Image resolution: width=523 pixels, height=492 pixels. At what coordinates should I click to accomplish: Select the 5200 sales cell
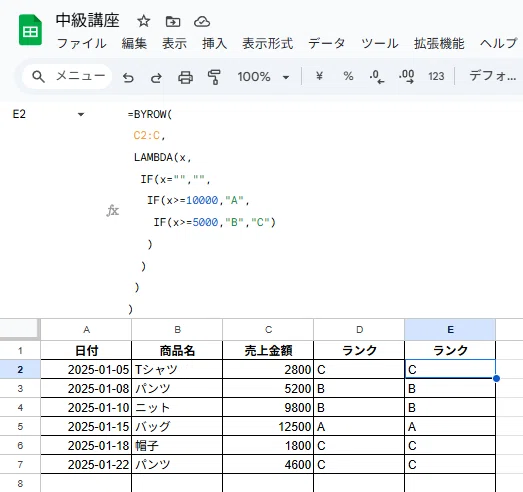pos(268,388)
